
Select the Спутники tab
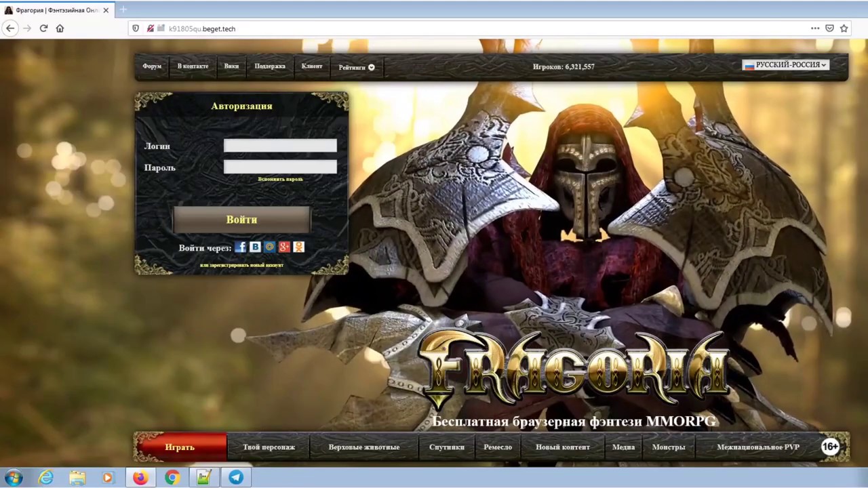coord(447,447)
